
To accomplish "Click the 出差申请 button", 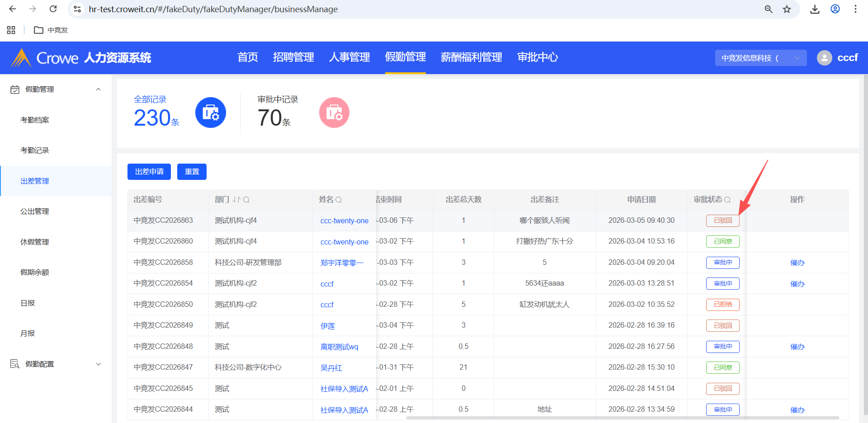I will pyautogui.click(x=149, y=172).
